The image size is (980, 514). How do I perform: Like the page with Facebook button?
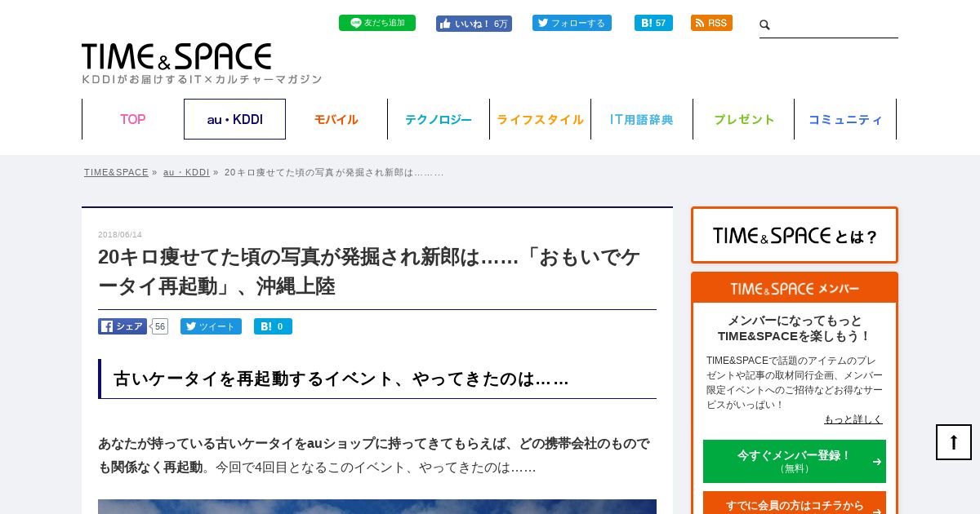(x=474, y=24)
